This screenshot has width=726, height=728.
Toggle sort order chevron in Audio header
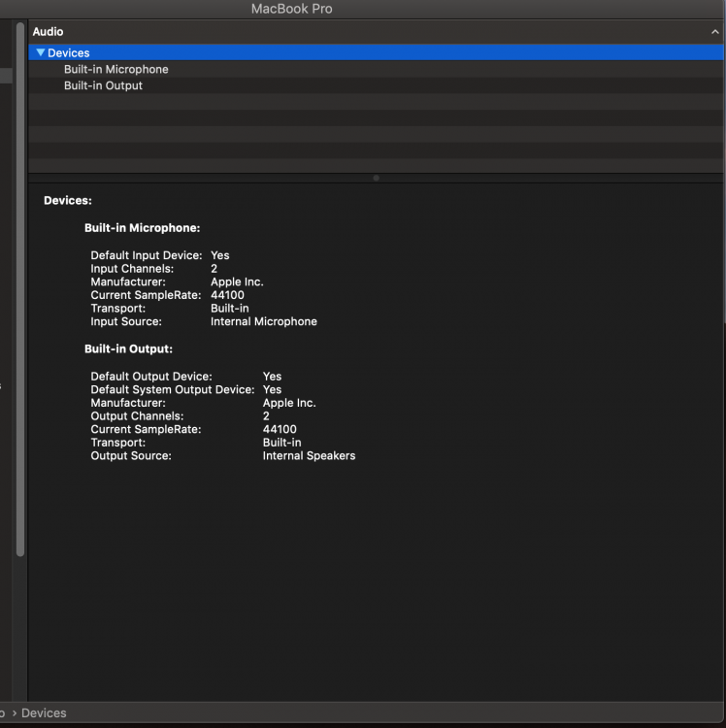[x=715, y=32]
